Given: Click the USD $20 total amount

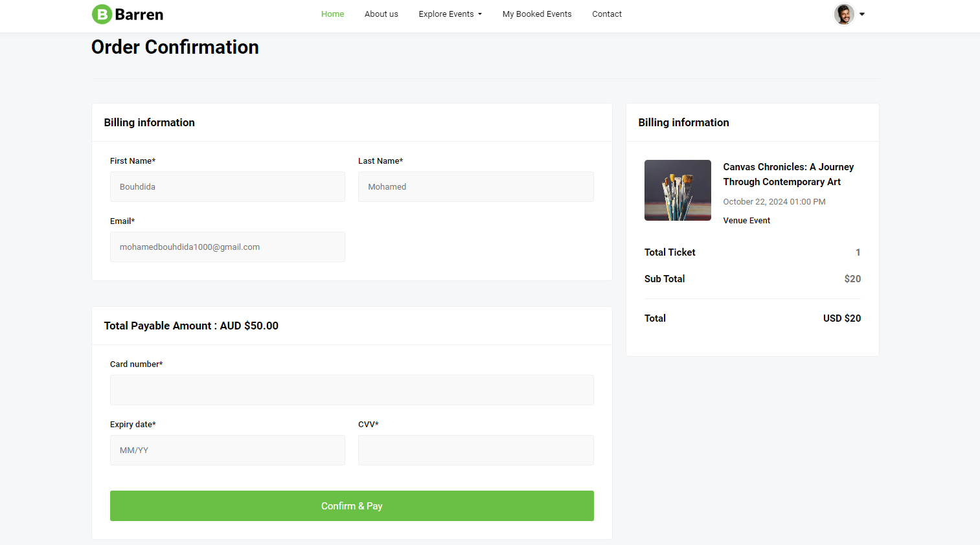Looking at the screenshot, I should [x=841, y=318].
